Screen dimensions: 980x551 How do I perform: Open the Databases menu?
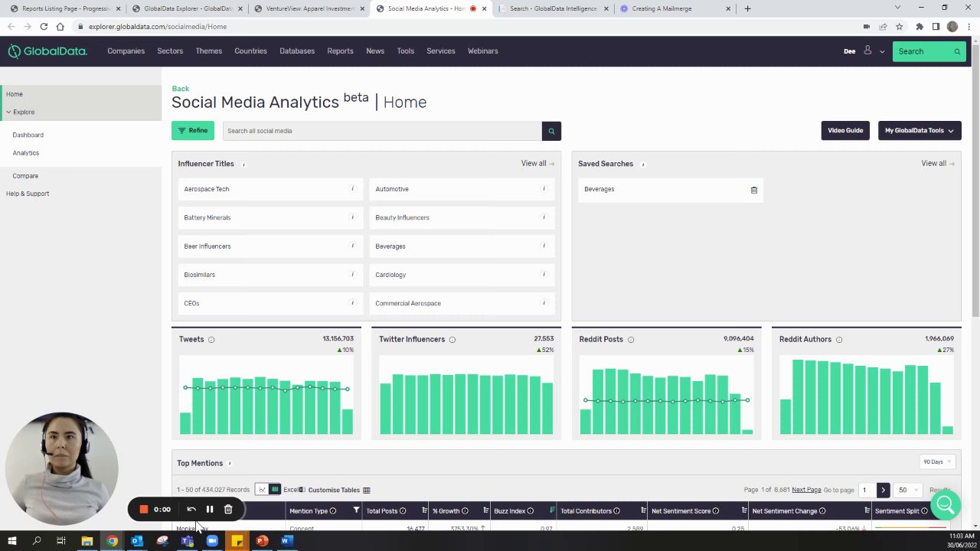point(297,51)
